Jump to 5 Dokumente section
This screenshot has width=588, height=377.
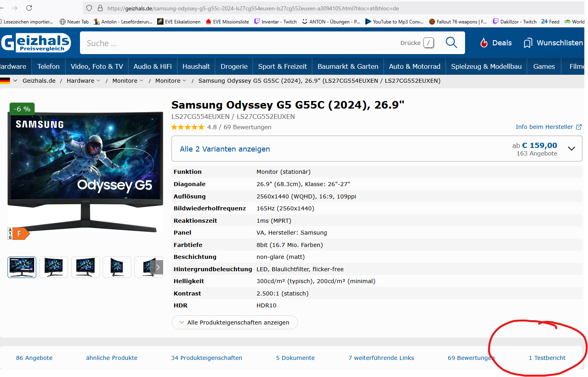coord(295,358)
